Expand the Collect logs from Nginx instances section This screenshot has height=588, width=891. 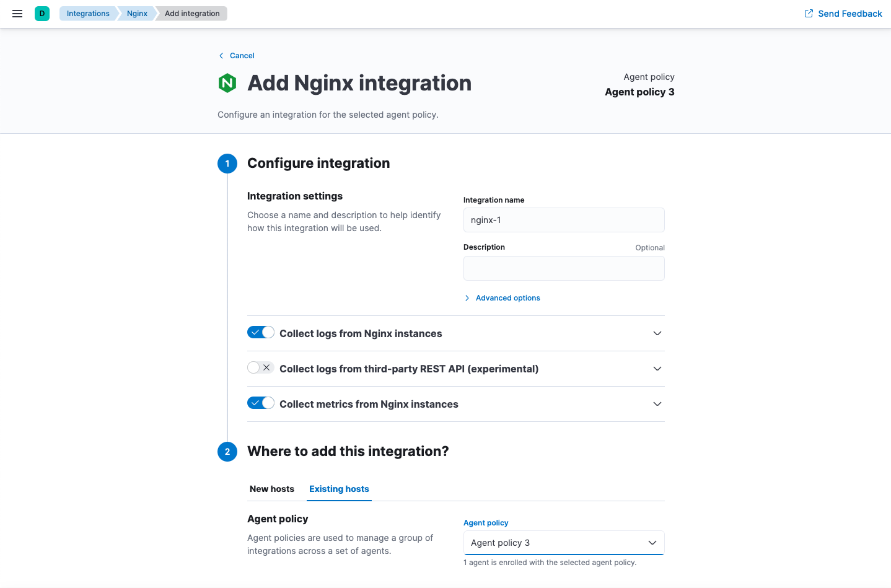coord(657,333)
